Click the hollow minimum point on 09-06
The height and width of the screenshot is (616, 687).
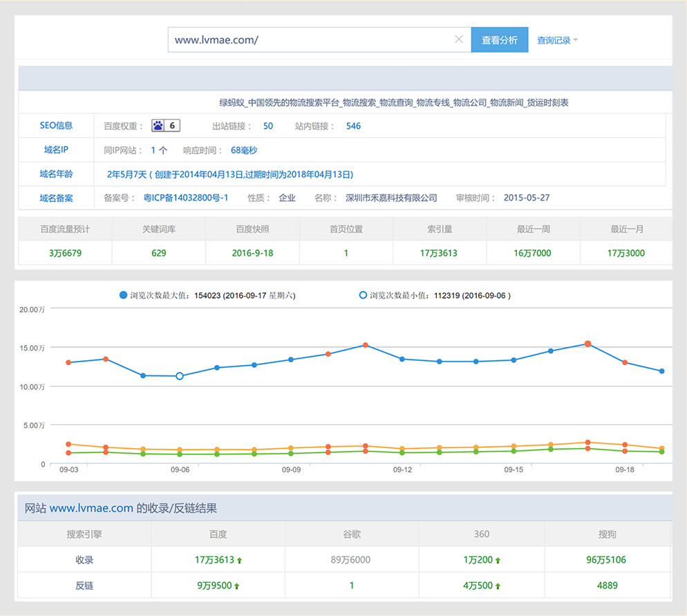click(180, 376)
